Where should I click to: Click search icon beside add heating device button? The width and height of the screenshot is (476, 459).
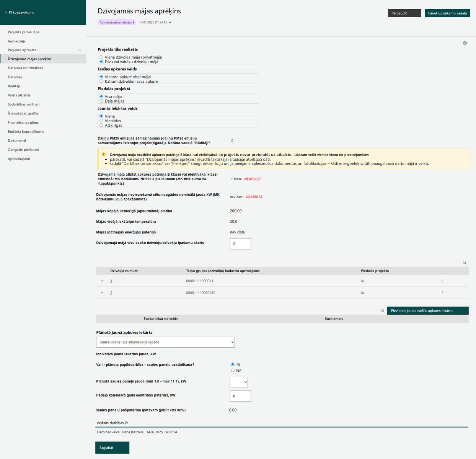click(x=383, y=311)
